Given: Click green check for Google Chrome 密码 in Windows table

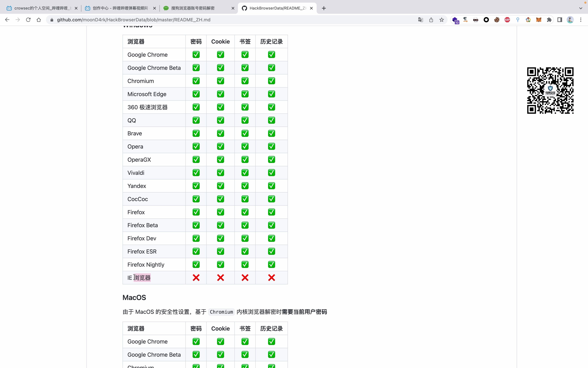Looking at the screenshot, I should click(x=196, y=55).
